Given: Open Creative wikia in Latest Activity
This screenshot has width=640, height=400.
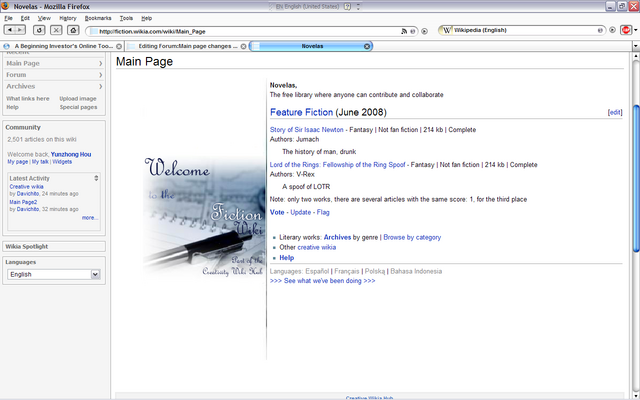Looking at the screenshot, I should click(x=27, y=187).
